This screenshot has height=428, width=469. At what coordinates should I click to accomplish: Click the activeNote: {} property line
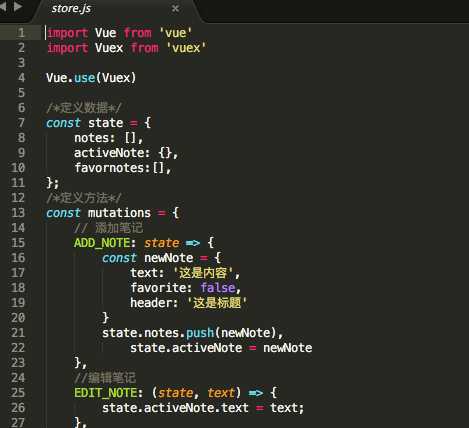coord(126,153)
